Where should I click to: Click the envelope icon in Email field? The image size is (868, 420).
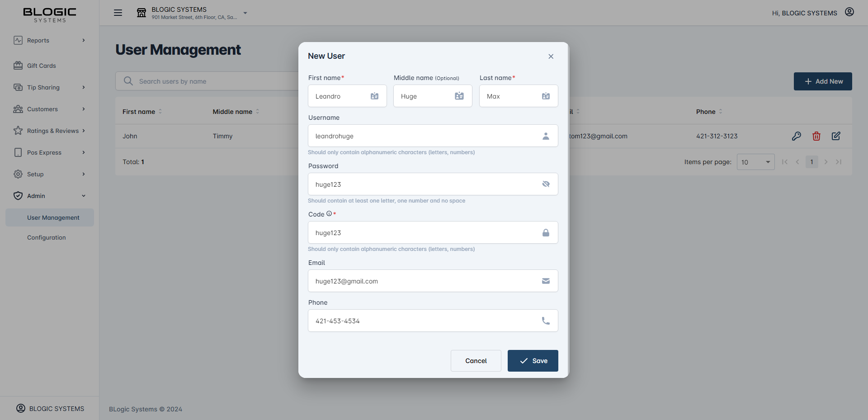tap(546, 281)
